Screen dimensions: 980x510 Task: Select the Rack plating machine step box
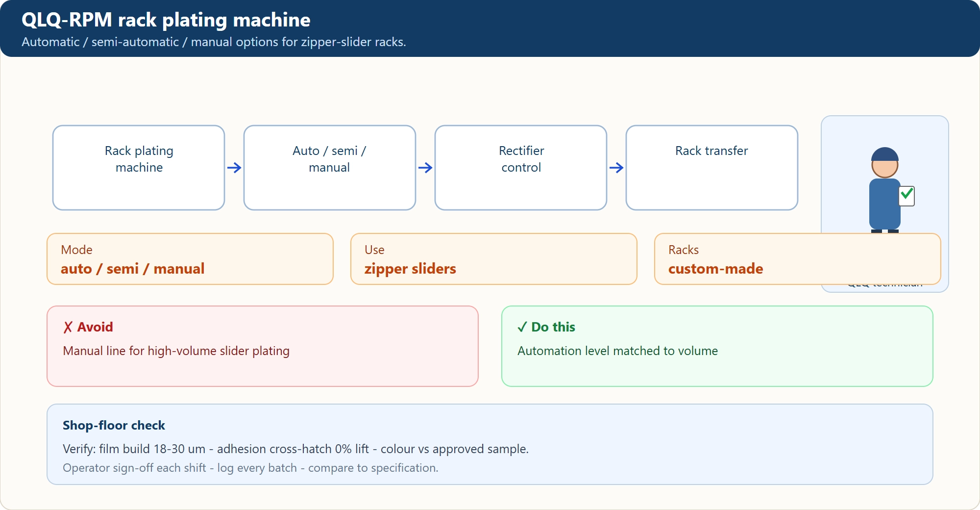tap(139, 168)
